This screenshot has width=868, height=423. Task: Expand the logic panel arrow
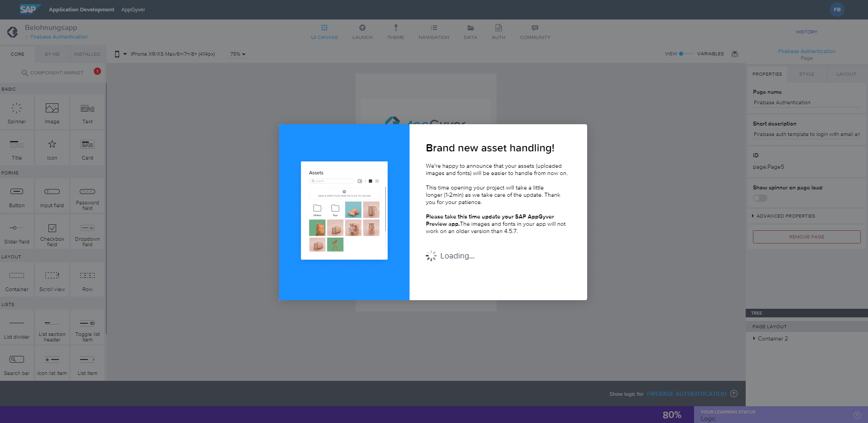[x=734, y=394]
